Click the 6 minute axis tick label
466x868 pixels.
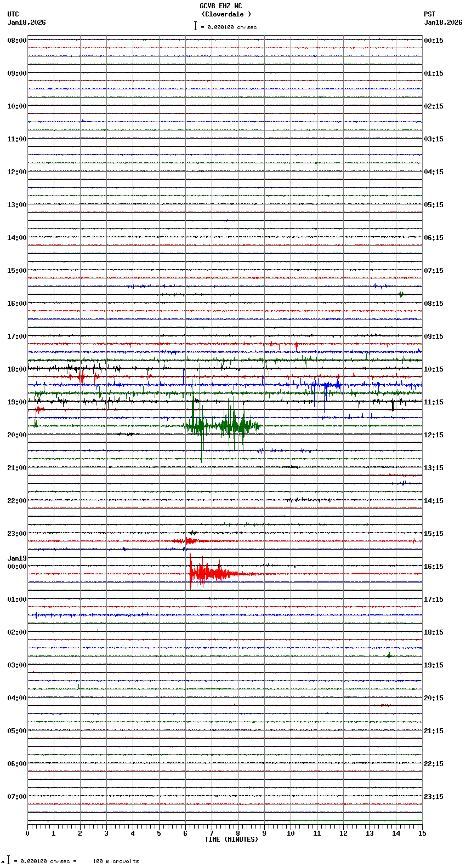pos(185,833)
